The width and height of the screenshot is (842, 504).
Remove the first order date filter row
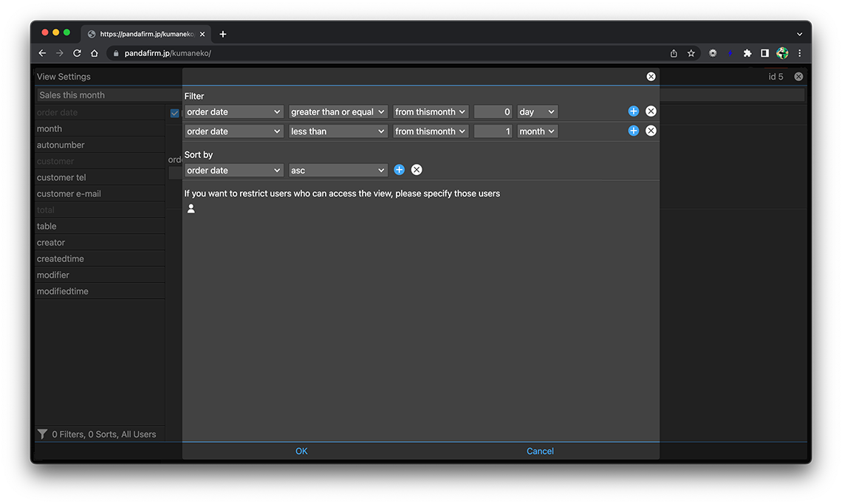[651, 111]
